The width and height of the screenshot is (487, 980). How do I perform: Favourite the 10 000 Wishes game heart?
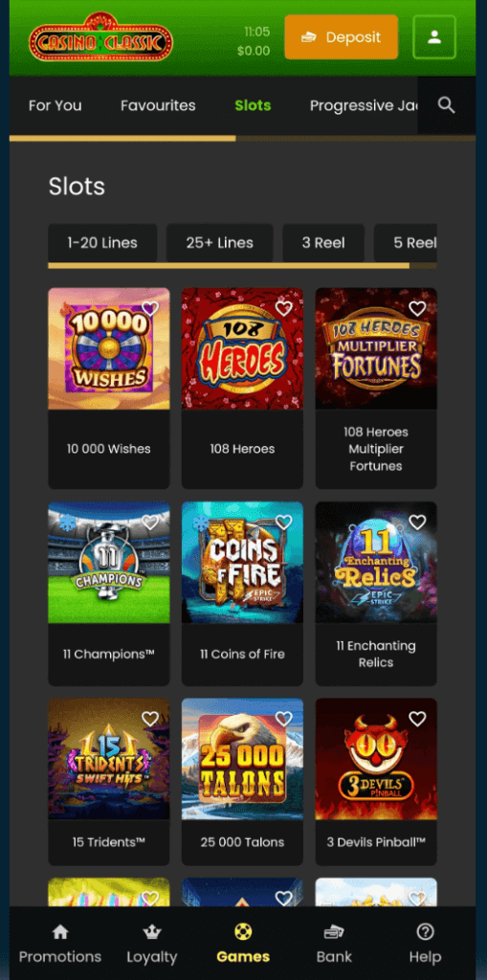tap(150, 308)
